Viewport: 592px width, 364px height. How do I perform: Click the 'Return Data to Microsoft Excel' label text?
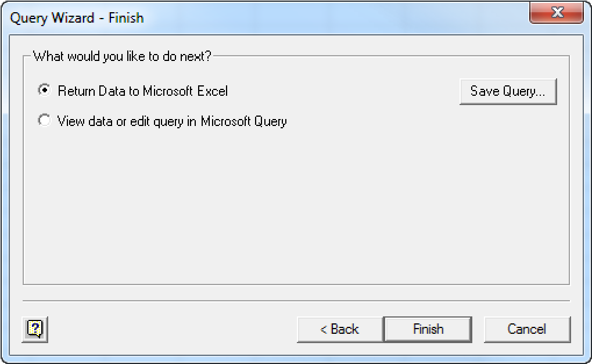click(143, 91)
